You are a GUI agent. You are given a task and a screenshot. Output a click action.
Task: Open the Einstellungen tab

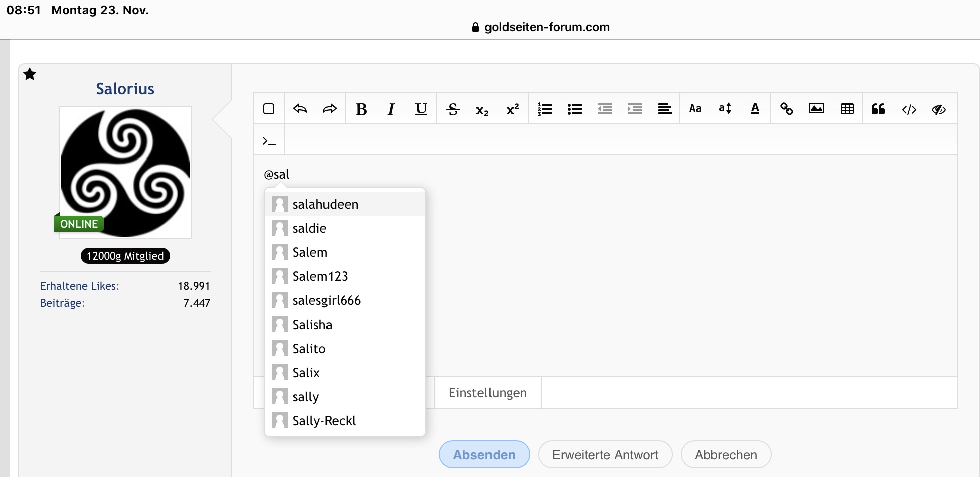(487, 393)
